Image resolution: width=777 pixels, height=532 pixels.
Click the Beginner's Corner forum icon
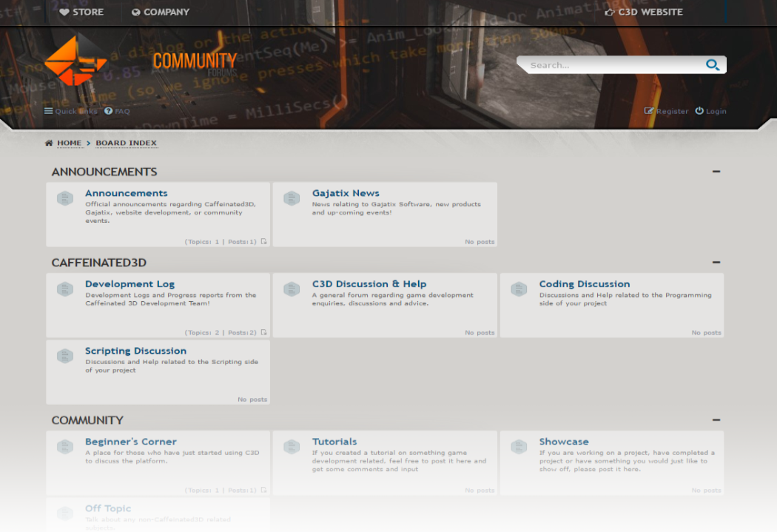click(65, 446)
